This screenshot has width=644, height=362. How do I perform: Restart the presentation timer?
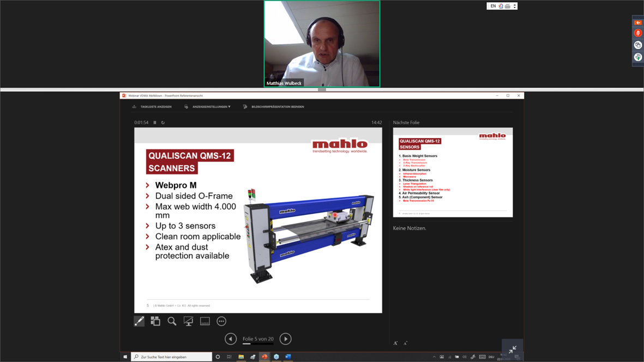pos(162,122)
